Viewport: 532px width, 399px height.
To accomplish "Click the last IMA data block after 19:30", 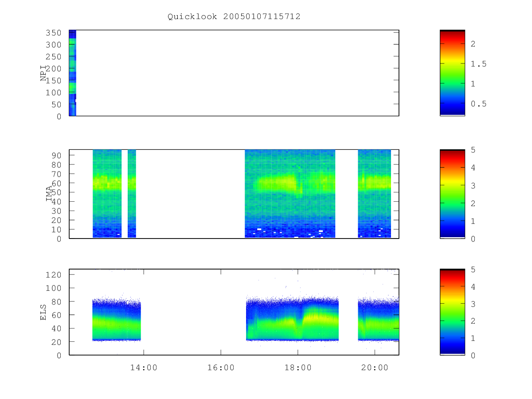I will coord(375,194).
